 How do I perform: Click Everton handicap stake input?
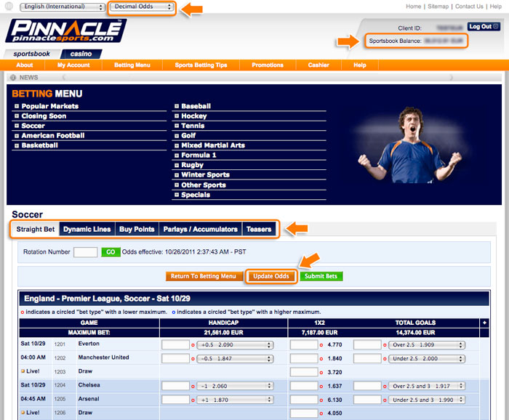coord(175,344)
